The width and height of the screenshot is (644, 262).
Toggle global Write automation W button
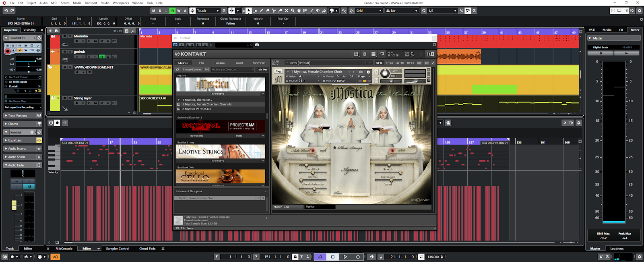coord(179,11)
